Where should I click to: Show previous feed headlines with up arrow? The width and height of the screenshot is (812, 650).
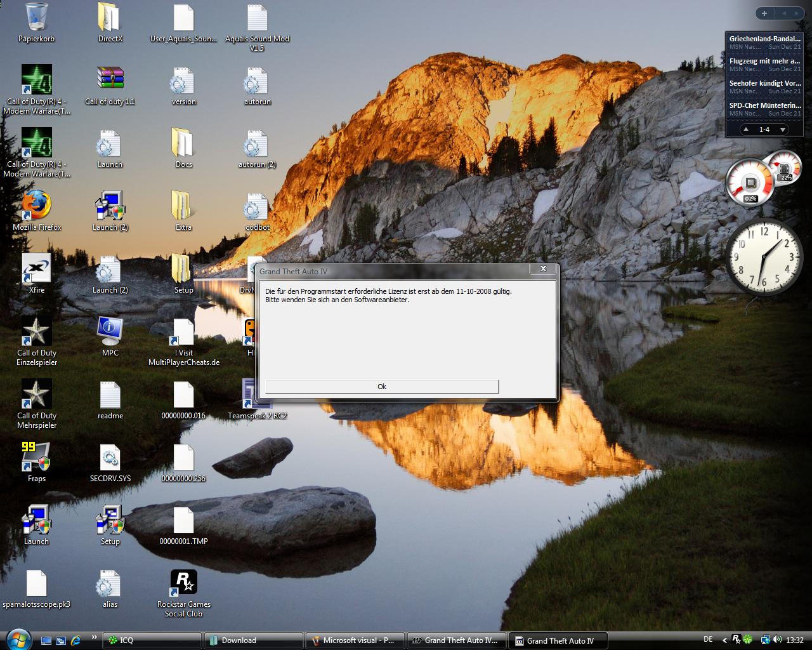[x=746, y=129]
